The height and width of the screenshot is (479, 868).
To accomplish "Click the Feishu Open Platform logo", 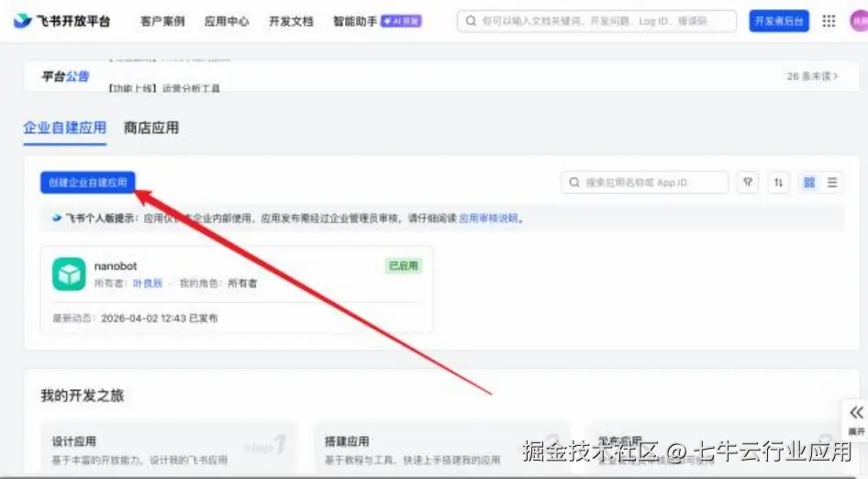I will point(61,21).
